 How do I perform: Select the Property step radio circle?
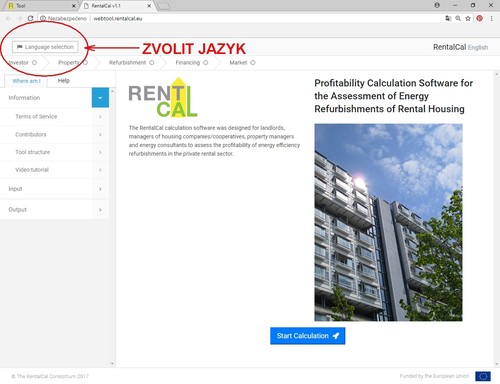coord(86,62)
